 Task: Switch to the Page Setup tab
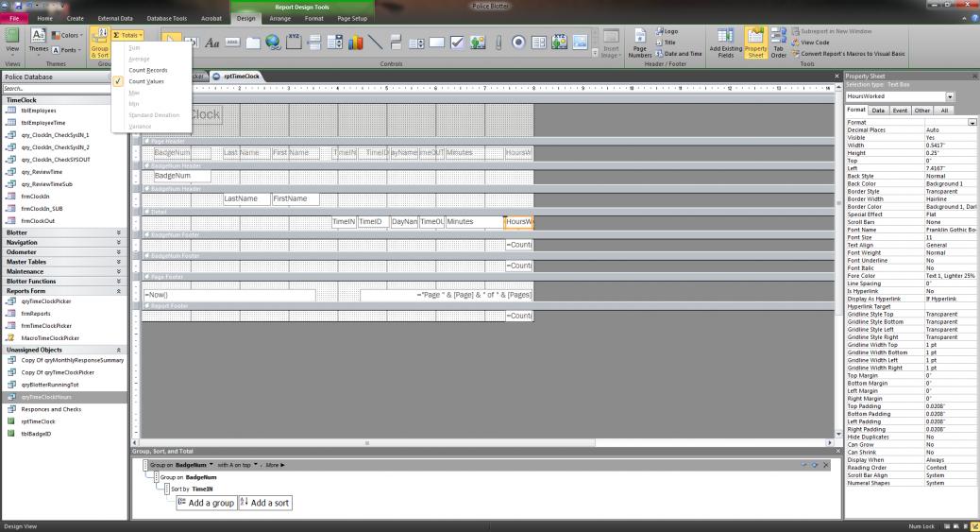[x=352, y=18]
